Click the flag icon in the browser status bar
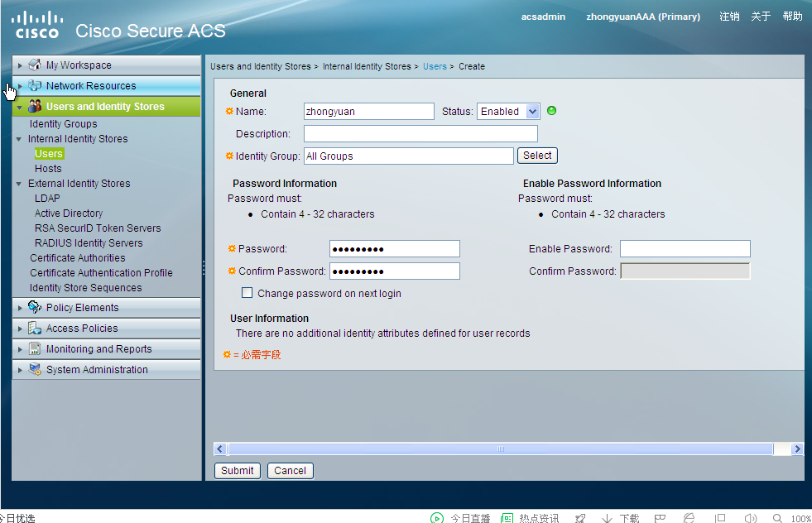Viewport: 812px width, 523px height. coord(660,518)
